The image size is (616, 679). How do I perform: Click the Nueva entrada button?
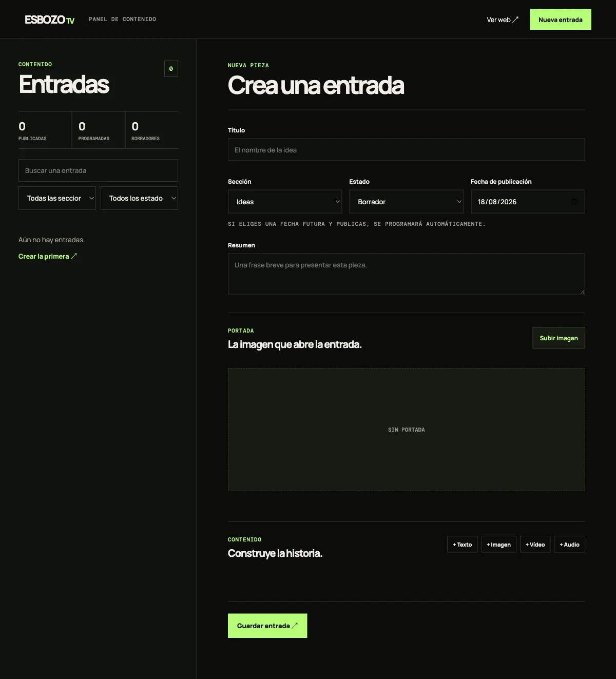coord(561,20)
